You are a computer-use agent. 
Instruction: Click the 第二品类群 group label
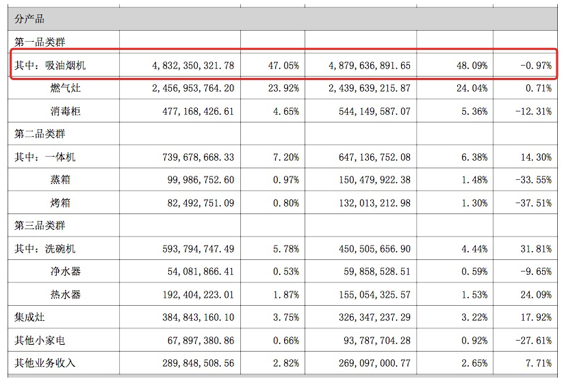click(40, 134)
